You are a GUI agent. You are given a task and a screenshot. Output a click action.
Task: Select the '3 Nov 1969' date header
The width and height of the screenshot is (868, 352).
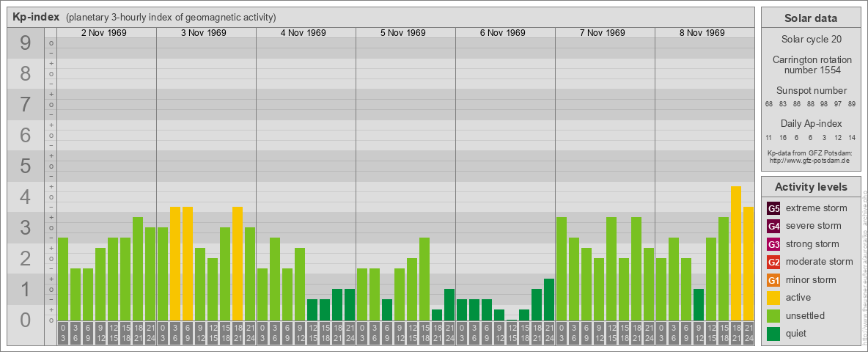[203, 33]
